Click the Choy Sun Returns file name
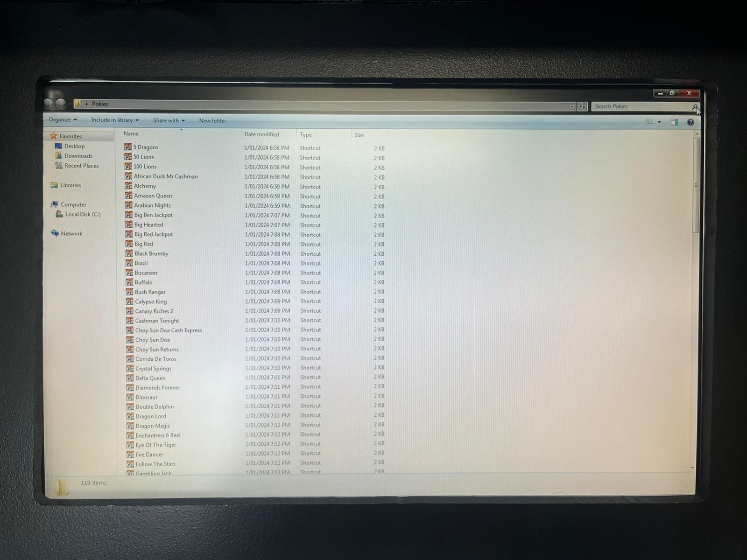Image resolution: width=747 pixels, height=560 pixels. click(x=157, y=350)
